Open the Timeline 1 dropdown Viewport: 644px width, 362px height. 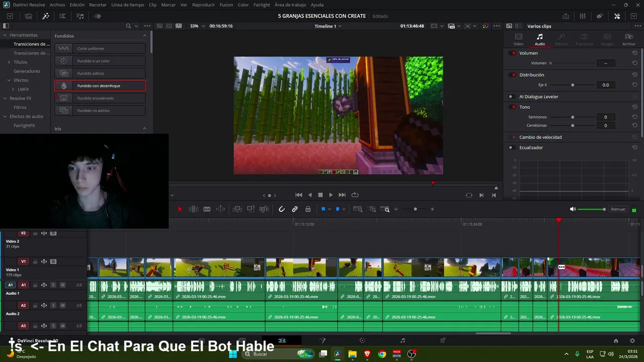click(x=328, y=26)
